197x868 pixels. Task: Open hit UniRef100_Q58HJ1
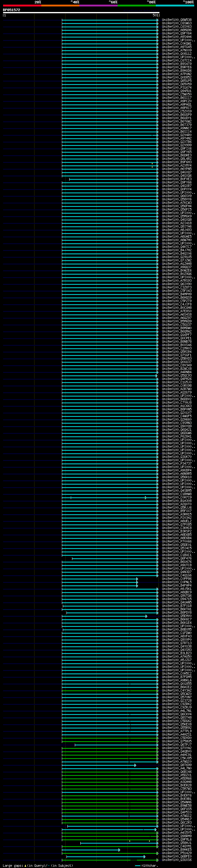[176, 843]
